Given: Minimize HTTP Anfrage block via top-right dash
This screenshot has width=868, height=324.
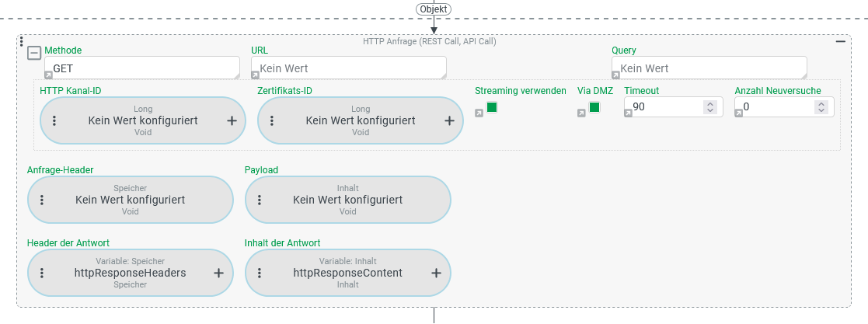Looking at the screenshot, I should [841, 41].
